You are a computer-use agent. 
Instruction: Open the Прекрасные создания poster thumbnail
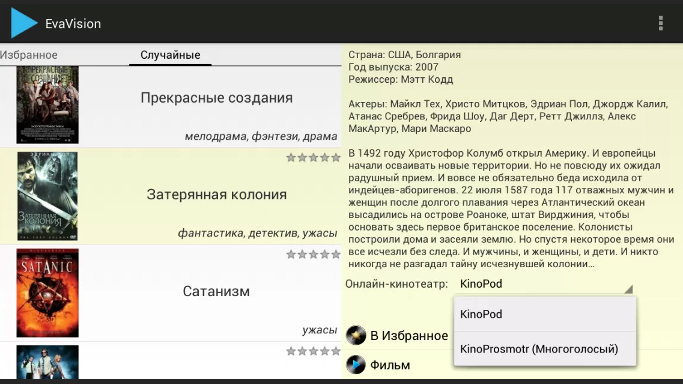pyautogui.click(x=47, y=105)
